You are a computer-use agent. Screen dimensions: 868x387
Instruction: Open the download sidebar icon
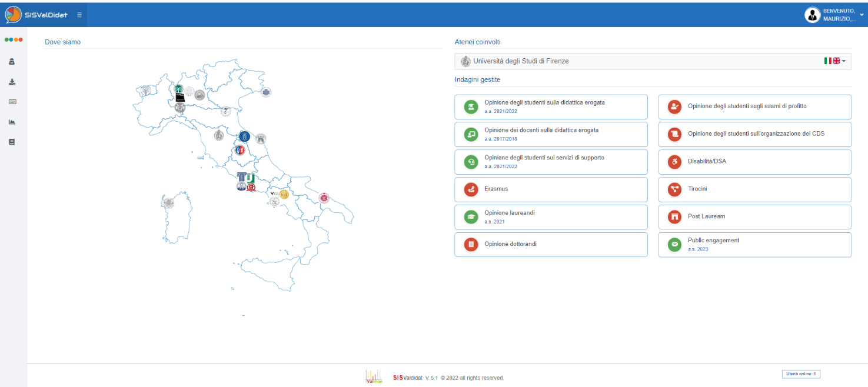click(x=12, y=82)
